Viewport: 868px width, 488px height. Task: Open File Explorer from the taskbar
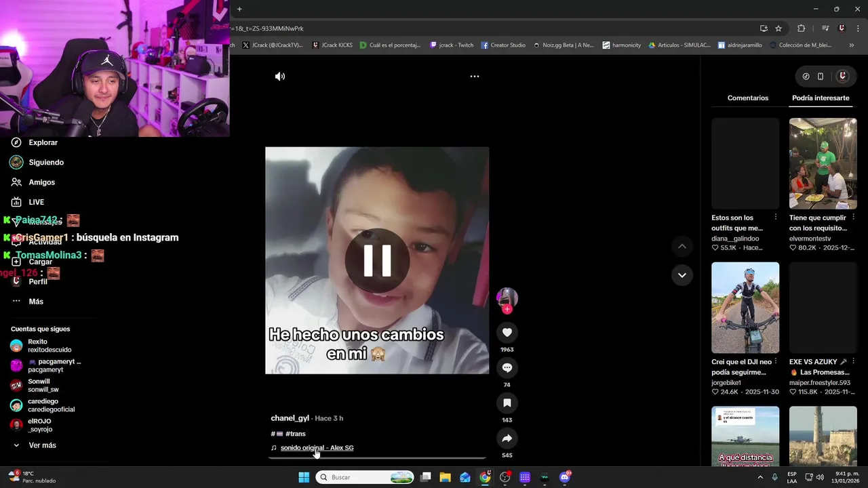pyautogui.click(x=445, y=477)
